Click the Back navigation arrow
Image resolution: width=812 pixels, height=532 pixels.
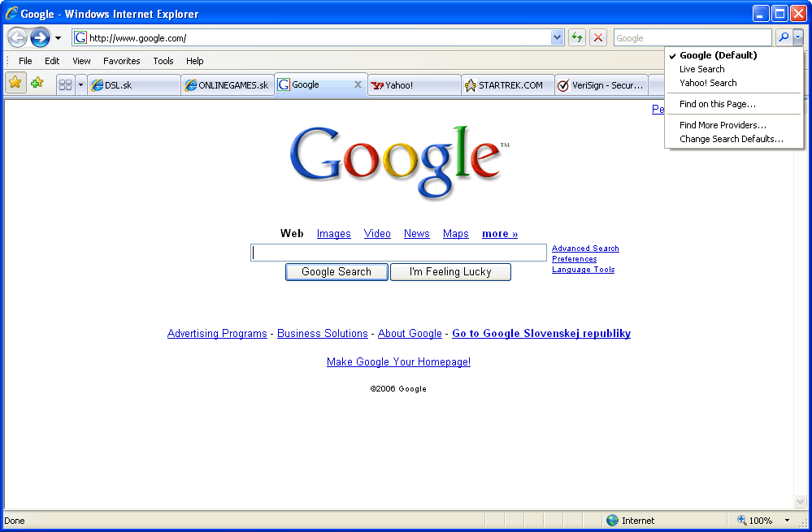[18, 38]
